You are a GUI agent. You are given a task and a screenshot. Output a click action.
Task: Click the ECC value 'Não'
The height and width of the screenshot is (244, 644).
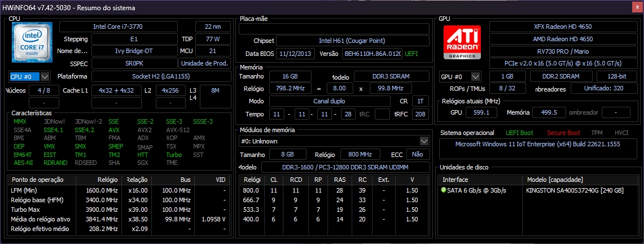[x=418, y=154]
